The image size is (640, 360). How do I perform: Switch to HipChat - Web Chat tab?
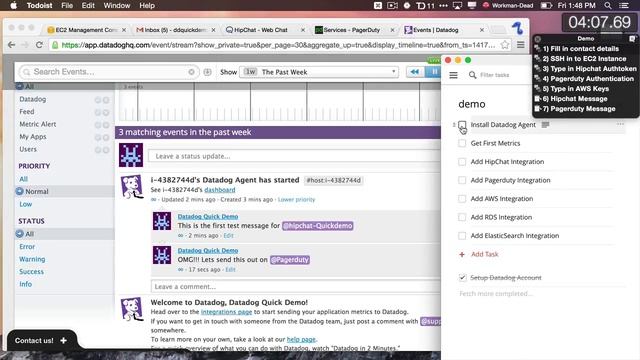tap(263, 30)
